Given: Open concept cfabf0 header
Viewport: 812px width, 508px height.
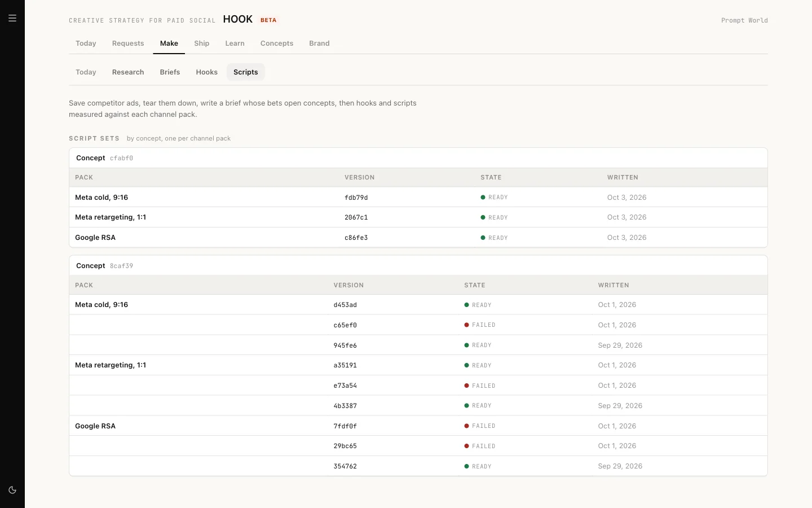Looking at the screenshot, I should (418, 158).
